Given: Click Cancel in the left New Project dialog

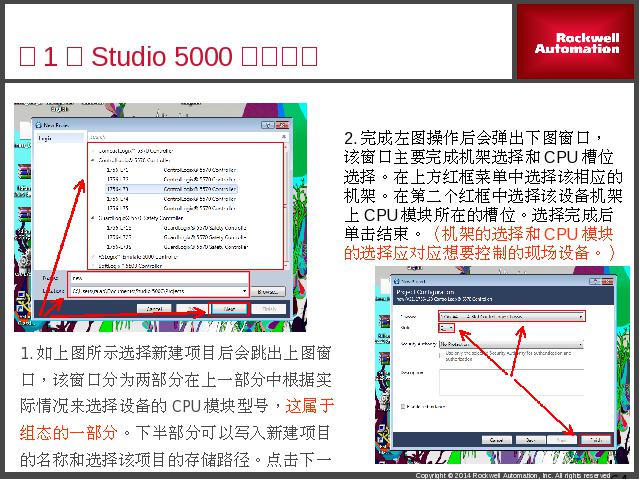Looking at the screenshot, I should point(154,309).
